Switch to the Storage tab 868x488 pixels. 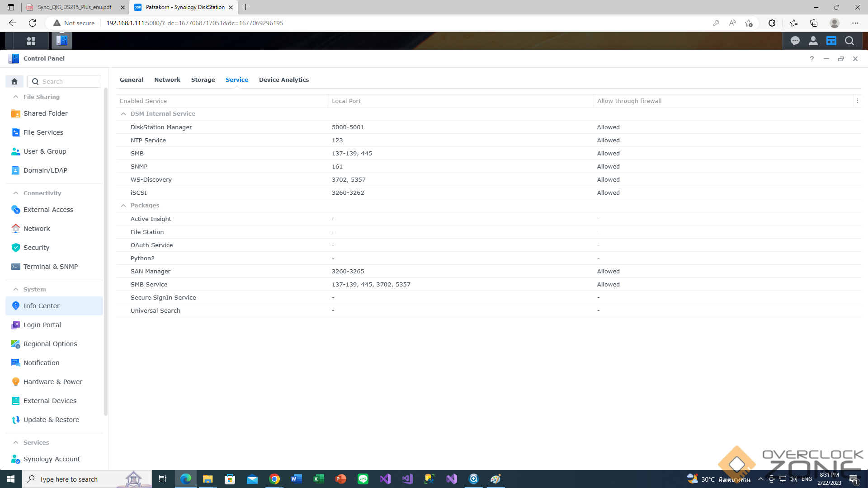(x=203, y=80)
